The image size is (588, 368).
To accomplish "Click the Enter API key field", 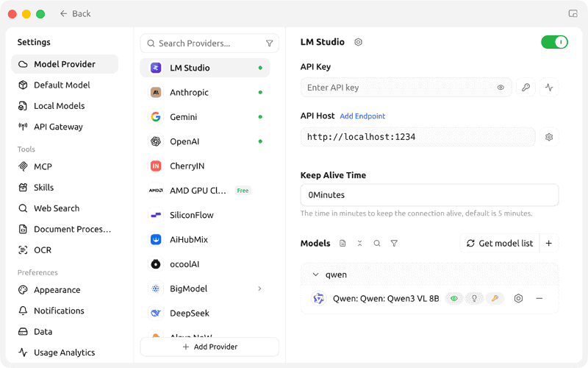I will point(406,88).
